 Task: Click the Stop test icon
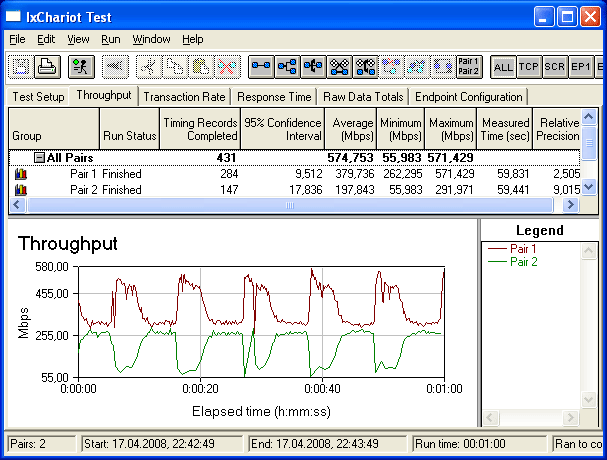pyautogui.click(x=115, y=67)
